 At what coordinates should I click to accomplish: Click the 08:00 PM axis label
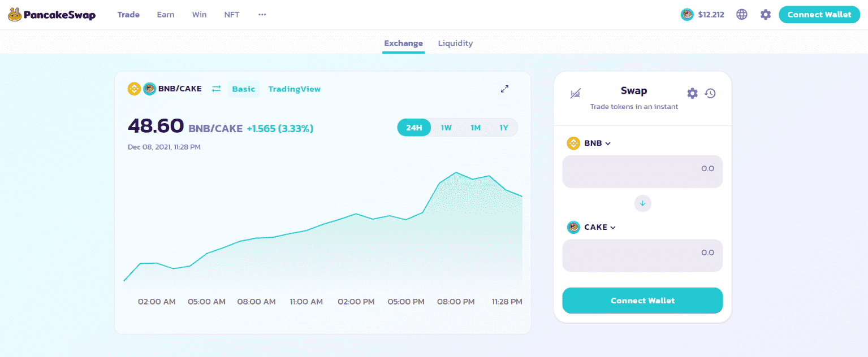click(x=456, y=302)
